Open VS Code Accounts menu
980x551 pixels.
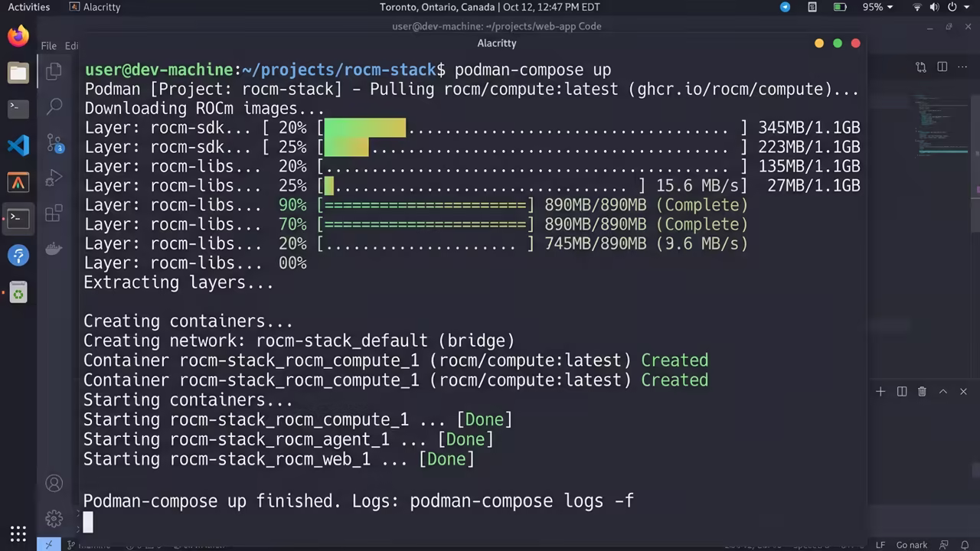click(54, 483)
